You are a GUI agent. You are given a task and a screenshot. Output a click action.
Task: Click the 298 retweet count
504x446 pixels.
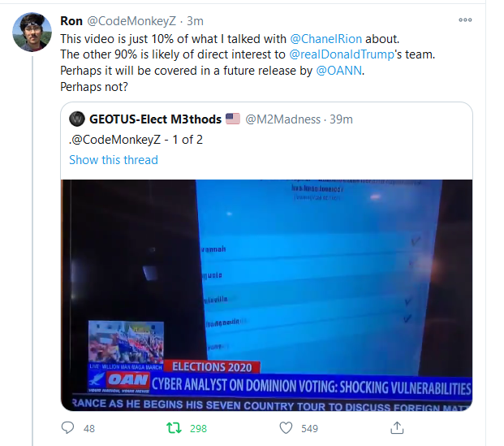[198, 429]
